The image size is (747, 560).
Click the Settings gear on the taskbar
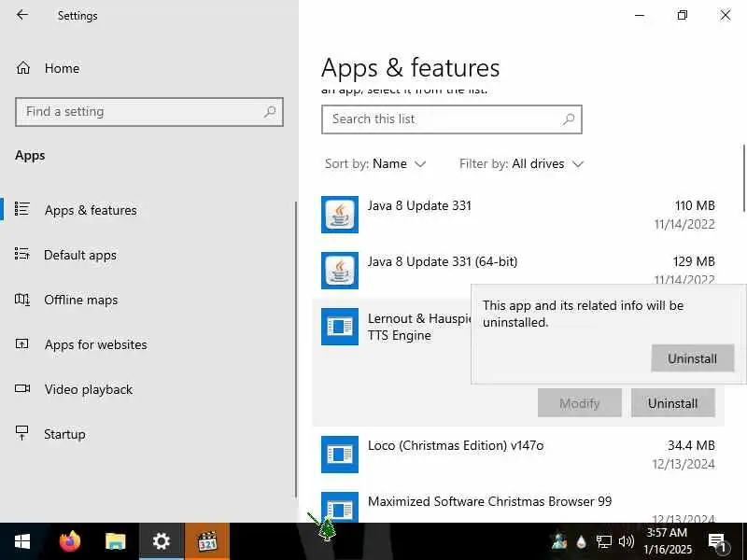point(162,541)
